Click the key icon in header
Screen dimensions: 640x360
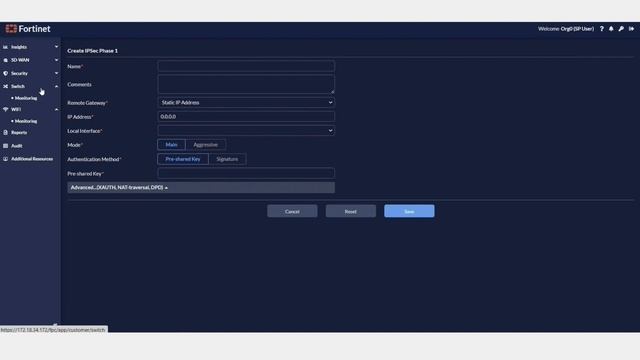(621, 29)
